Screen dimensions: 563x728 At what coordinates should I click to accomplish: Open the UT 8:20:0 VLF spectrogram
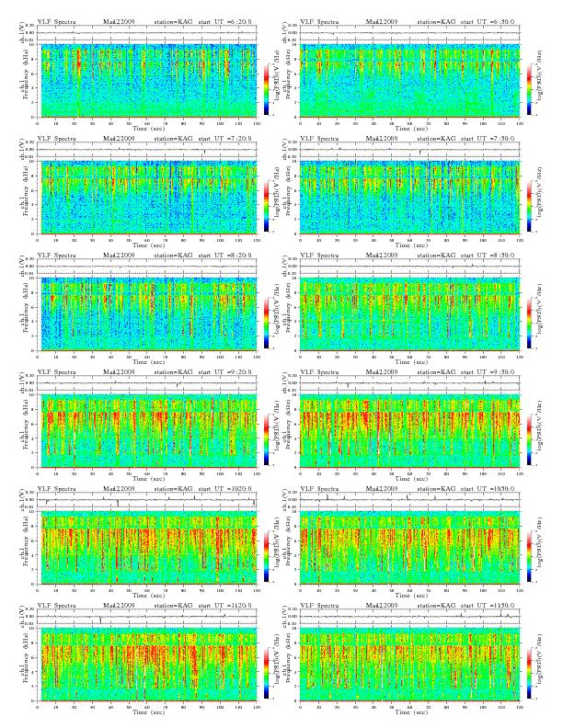point(147,314)
